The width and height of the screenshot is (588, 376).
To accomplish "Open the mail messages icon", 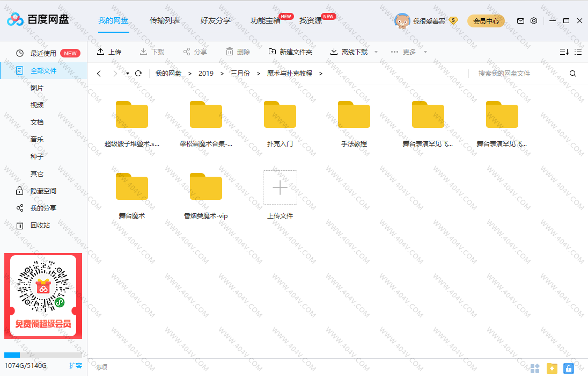I will [x=520, y=21].
